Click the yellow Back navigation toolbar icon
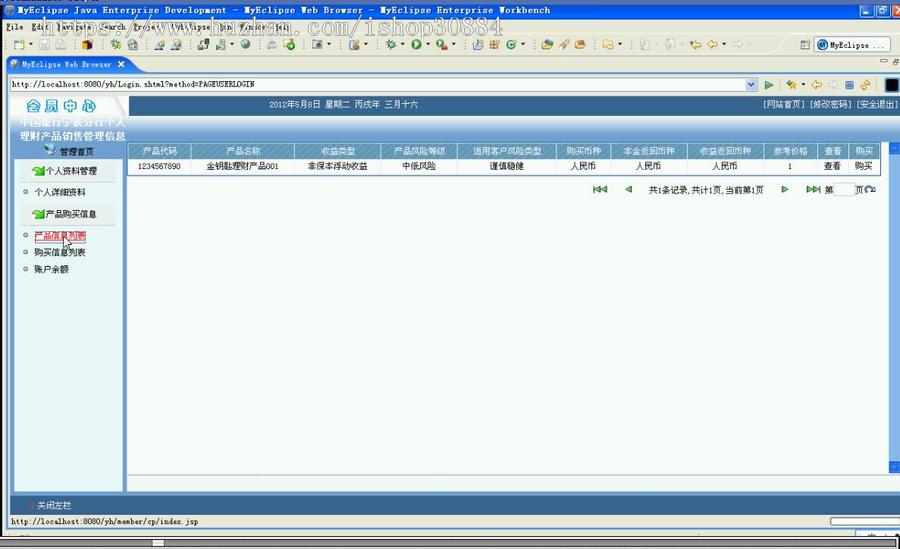Screen dimensions: 900x549 [712, 44]
